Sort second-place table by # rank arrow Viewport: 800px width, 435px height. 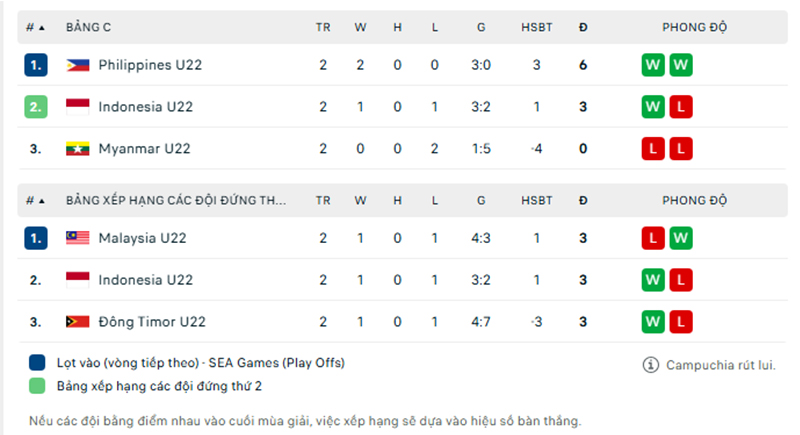(x=41, y=200)
